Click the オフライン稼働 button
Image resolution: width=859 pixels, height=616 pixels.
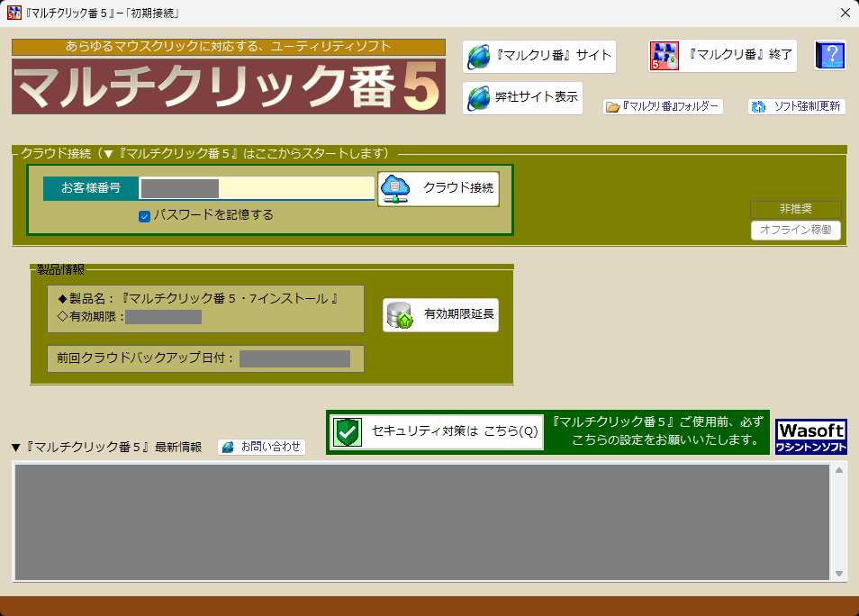795,231
